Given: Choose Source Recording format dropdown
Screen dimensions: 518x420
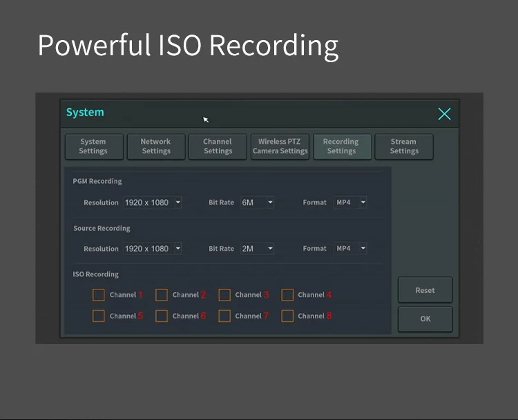Looking at the screenshot, I should [x=350, y=249].
